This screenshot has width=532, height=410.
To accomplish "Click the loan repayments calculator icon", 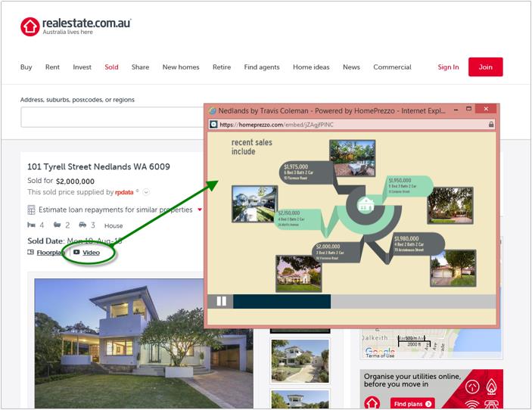I will click(31, 210).
